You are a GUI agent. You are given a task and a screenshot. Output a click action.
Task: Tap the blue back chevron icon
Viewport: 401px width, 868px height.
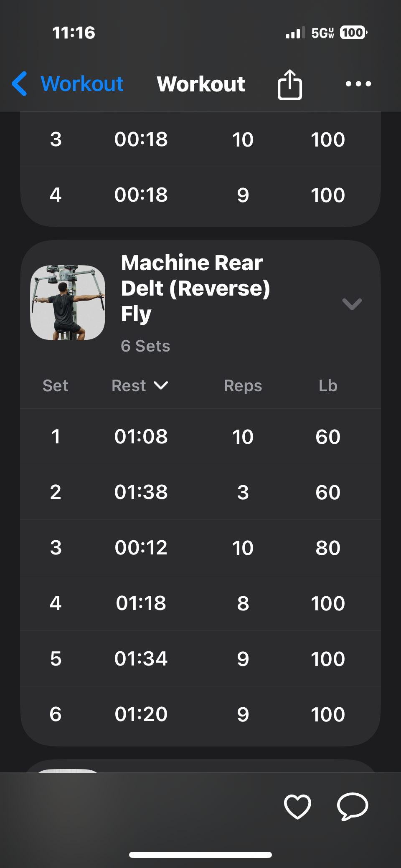20,84
